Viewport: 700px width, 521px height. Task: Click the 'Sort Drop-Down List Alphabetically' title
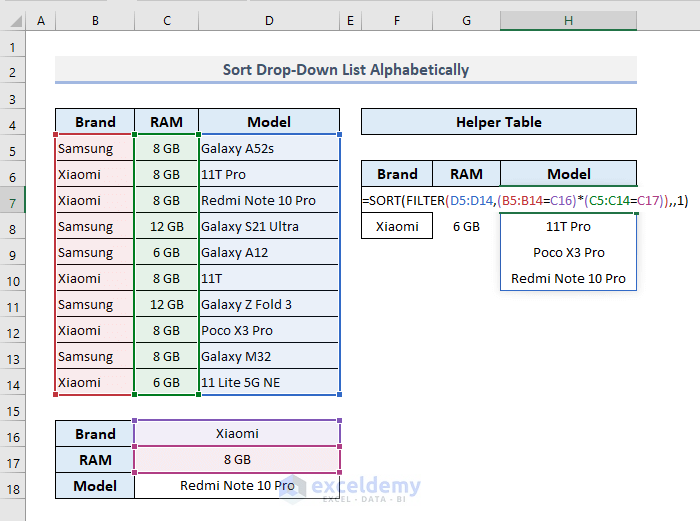point(345,70)
